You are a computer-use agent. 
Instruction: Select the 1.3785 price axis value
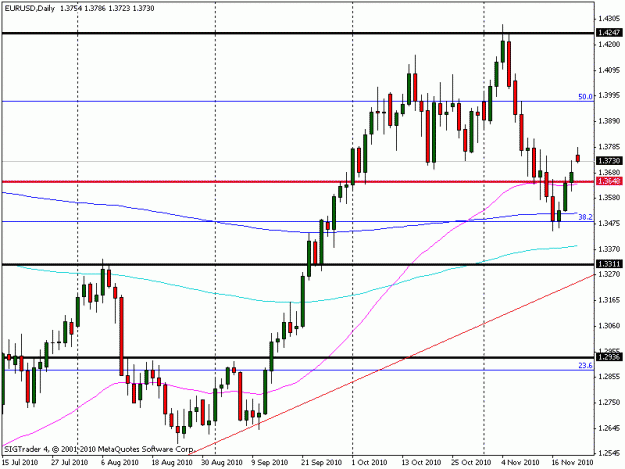[609, 147]
